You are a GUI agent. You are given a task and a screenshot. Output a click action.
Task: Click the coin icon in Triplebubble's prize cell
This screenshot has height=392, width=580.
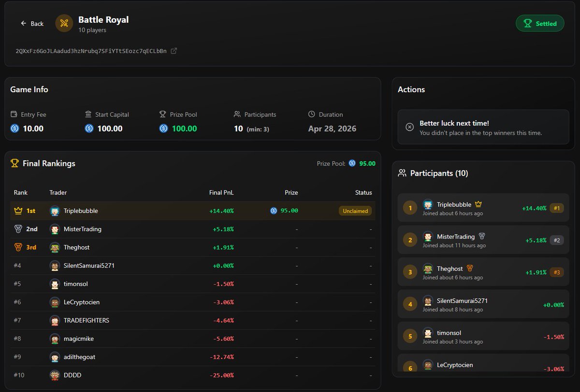274,211
